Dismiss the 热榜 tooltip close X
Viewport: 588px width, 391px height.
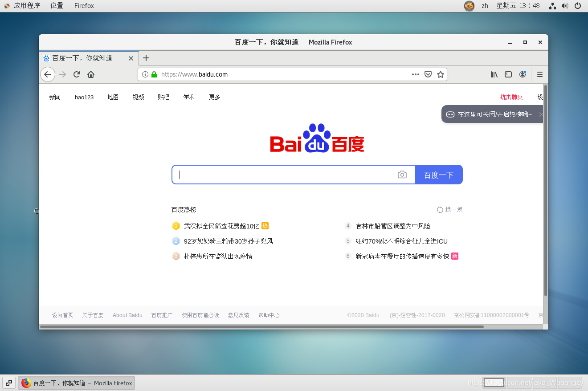[x=541, y=114]
